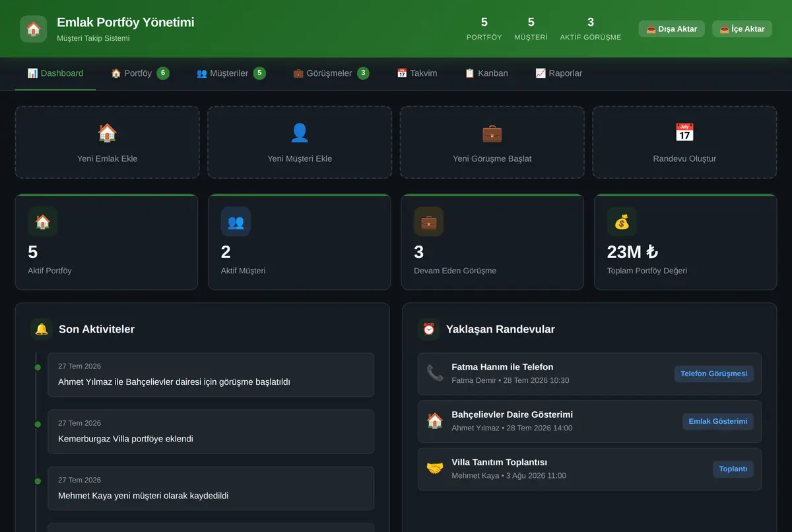Click the Emlak Gösterimi tag

coord(718,421)
